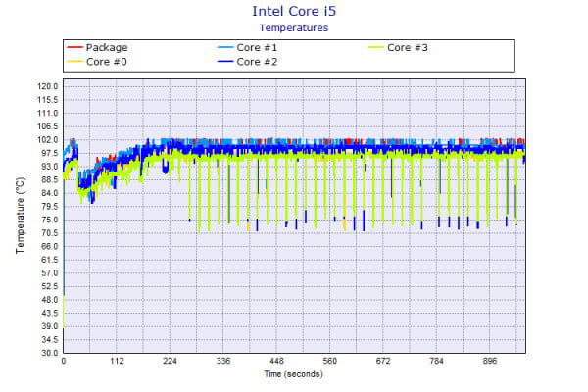The width and height of the screenshot is (588, 392).
Task: Click the 61.5 y-axis value
Action: point(50,260)
